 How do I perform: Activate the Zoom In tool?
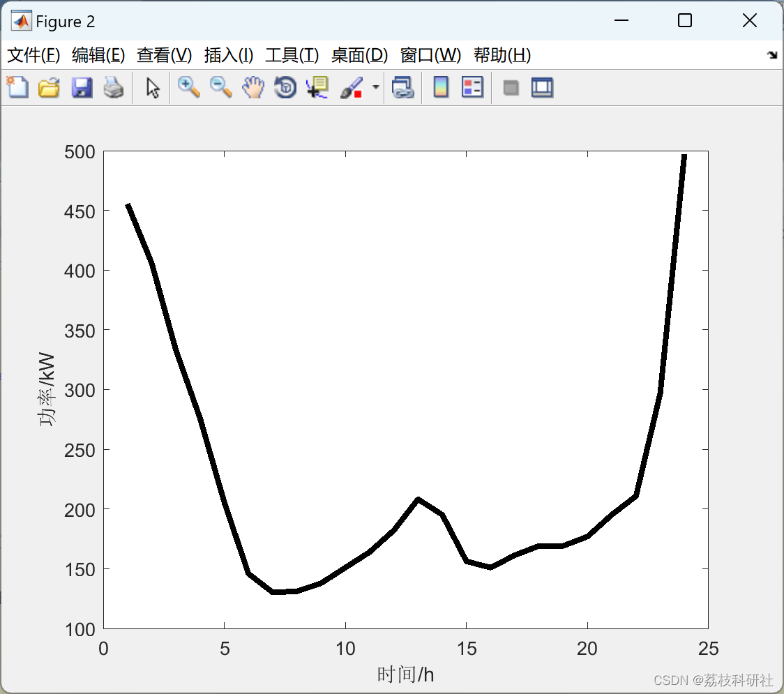[189, 87]
